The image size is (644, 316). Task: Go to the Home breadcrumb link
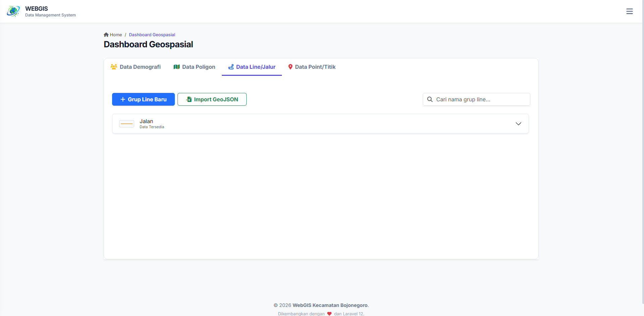(116, 35)
